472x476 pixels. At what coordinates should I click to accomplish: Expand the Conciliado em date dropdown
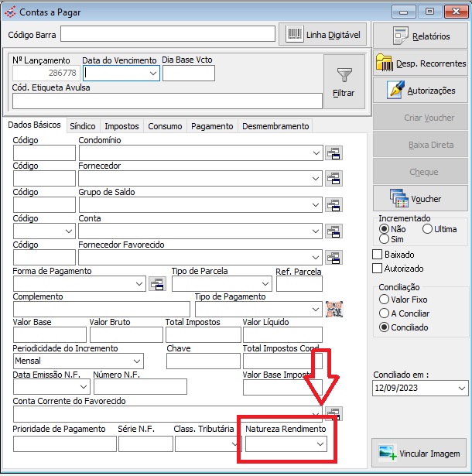pos(462,388)
